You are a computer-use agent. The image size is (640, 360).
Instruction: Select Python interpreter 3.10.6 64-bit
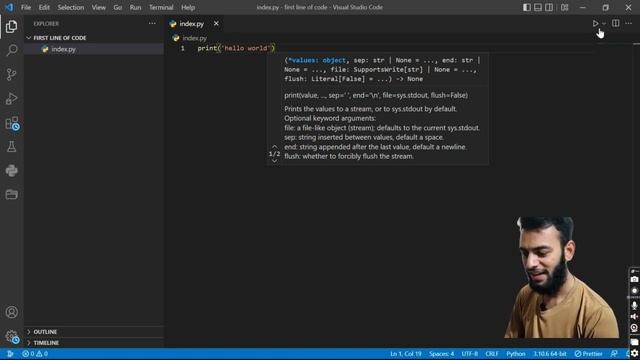click(x=549, y=354)
